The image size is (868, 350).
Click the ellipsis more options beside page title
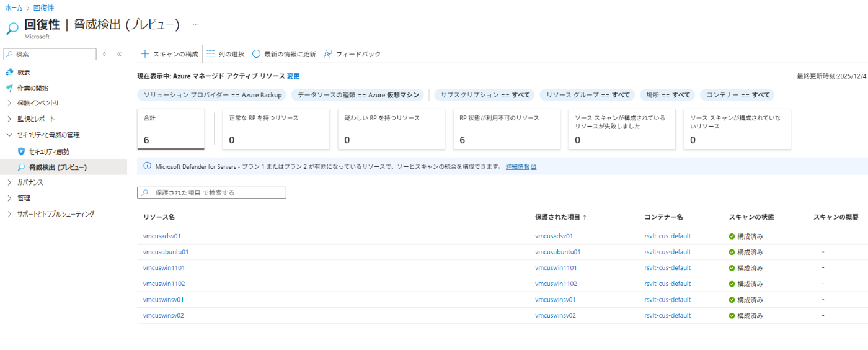[196, 25]
